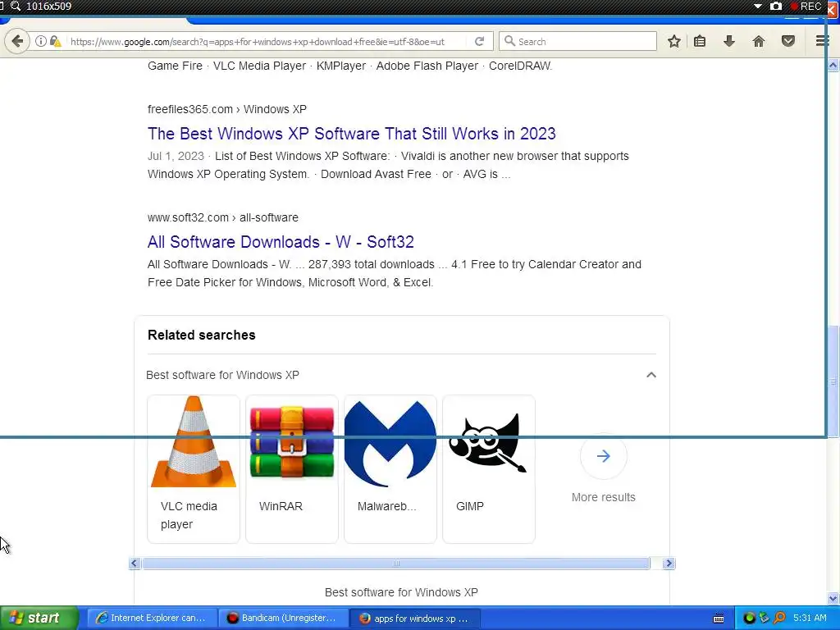The image size is (840, 630).
Task: Click the padlock security warning icon
Action: click(x=55, y=41)
